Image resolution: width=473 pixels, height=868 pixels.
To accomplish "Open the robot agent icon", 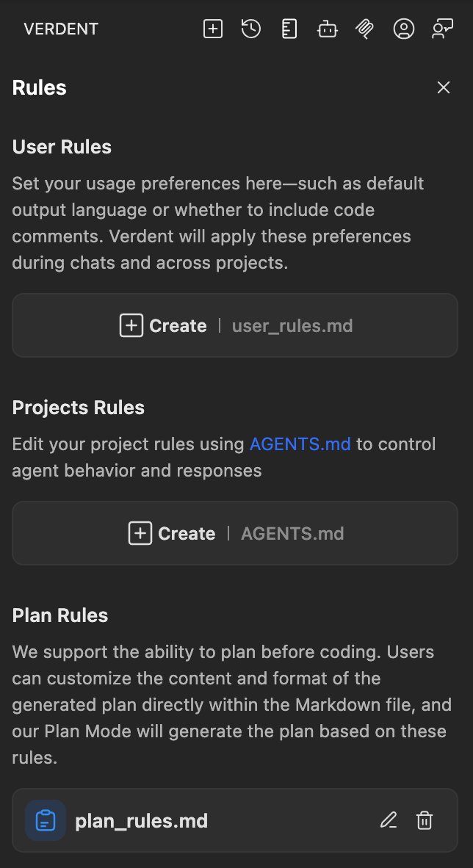I will coord(328,29).
